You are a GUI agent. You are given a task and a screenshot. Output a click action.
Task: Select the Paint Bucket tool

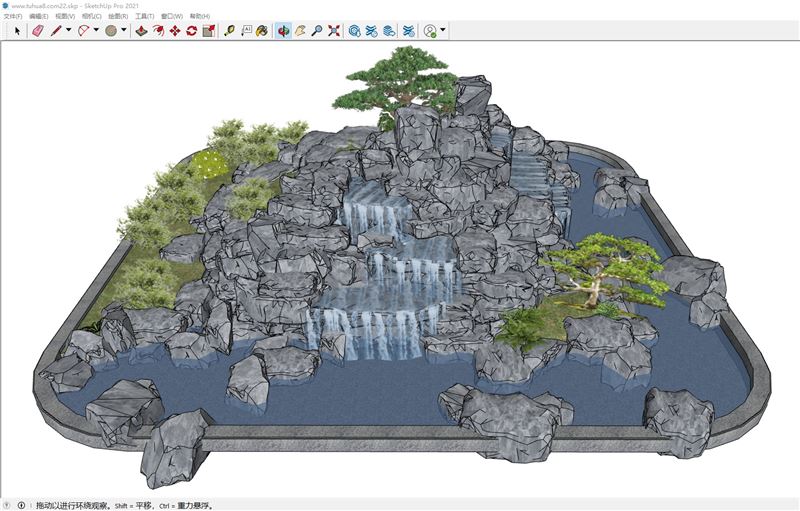pos(262,31)
